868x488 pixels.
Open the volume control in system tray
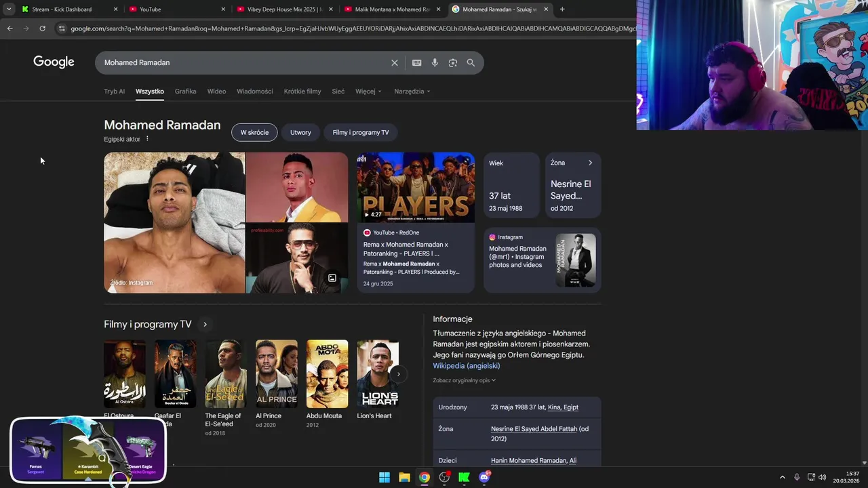pyautogui.click(x=822, y=477)
